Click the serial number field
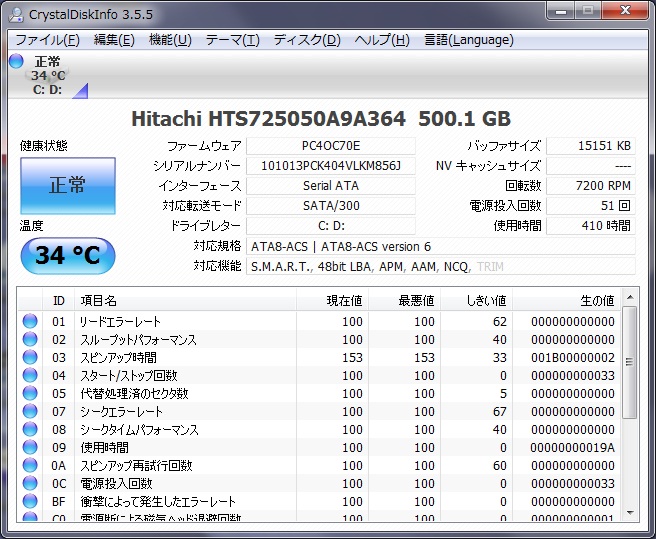Image resolution: width=656 pixels, height=539 pixels. (330, 166)
